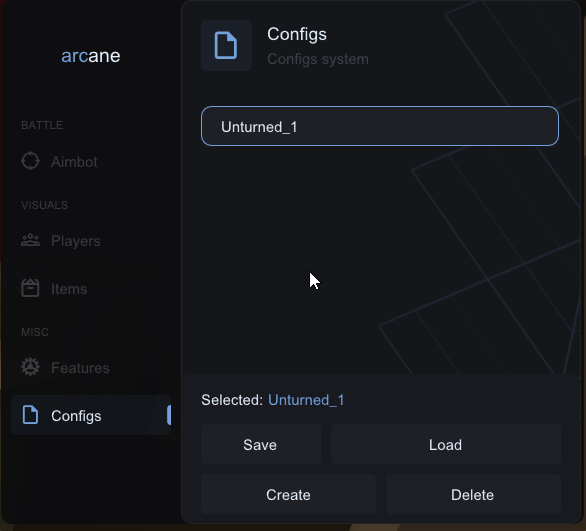The width and height of the screenshot is (586, 531).
Task: Delete the selected config
Action: point(473,494)
